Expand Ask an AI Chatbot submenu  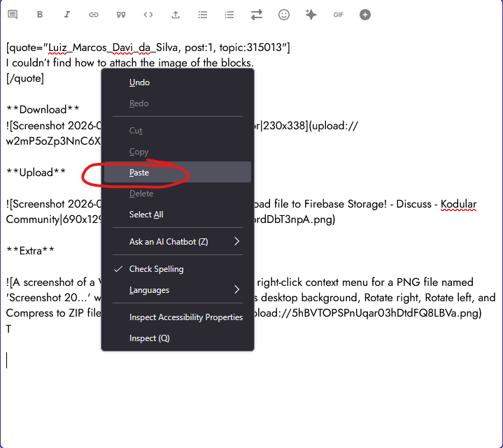click(178, 241)
